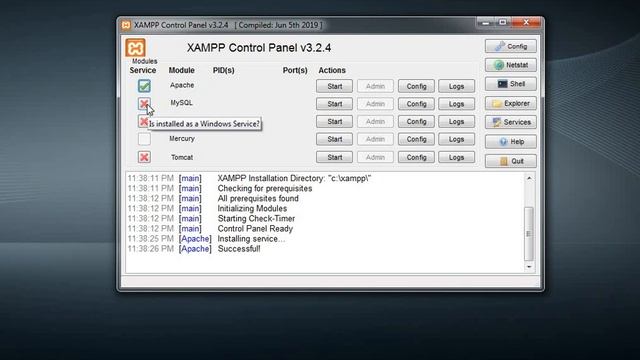Click the 'XAMPP Installation Directory' log line
640x360 pixels.
pyautogui.click(x=294, y=178)
